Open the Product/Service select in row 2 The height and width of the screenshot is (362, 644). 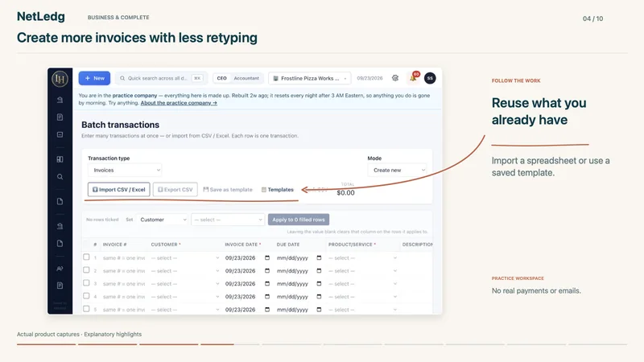363,271
